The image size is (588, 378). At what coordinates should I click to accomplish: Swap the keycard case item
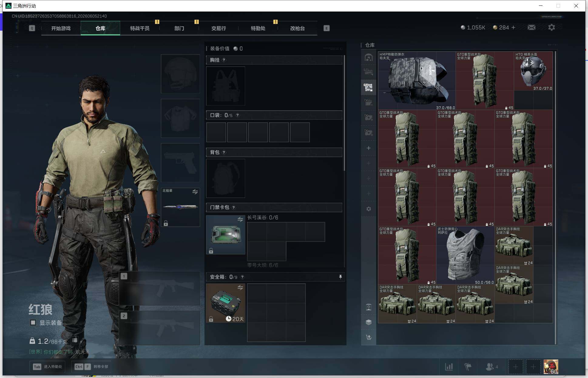pos(240,219)
